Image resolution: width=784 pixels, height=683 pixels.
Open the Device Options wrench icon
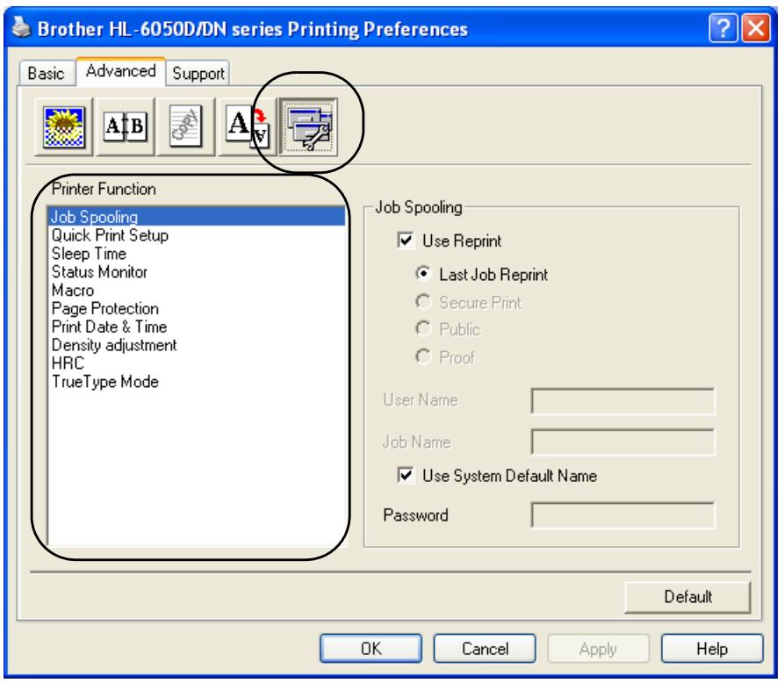(x=308, y=127)
